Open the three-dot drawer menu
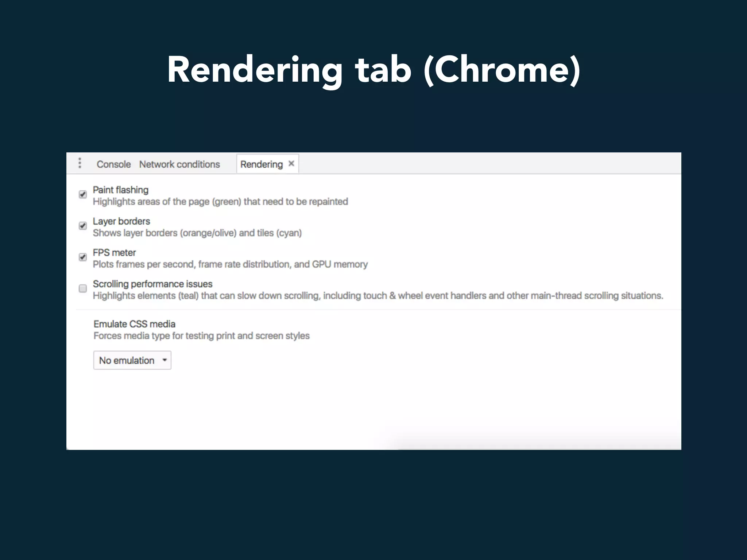 point(80,163)
